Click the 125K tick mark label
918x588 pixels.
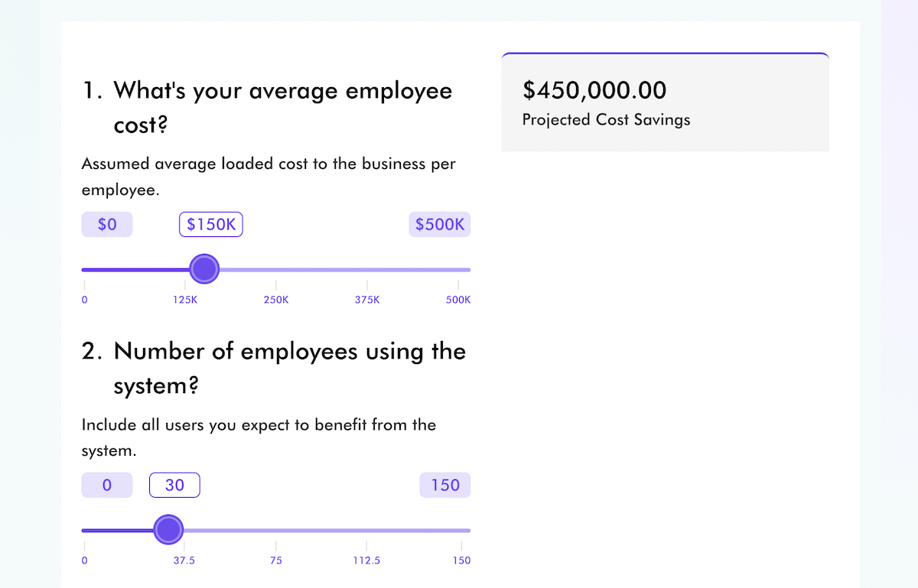pyautogui.click(x=185, y=300)
